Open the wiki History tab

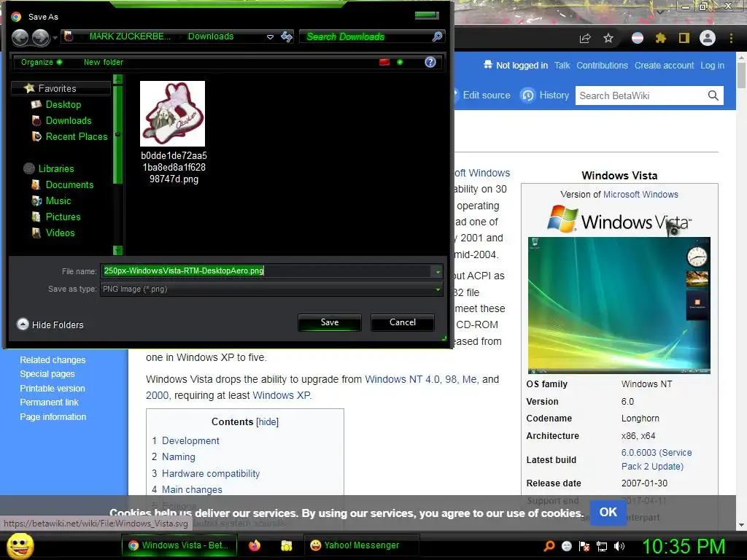click(545, 96)
